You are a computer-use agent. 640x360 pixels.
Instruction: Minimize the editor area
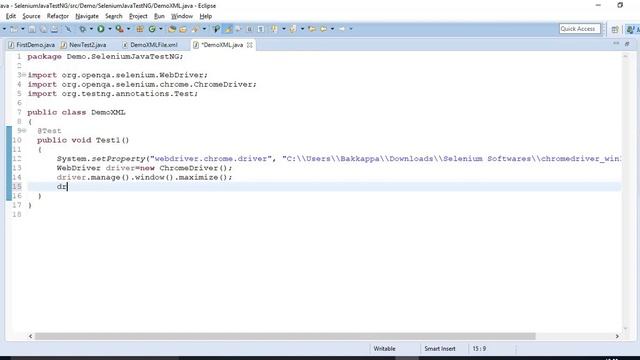(x=616, y=43)
